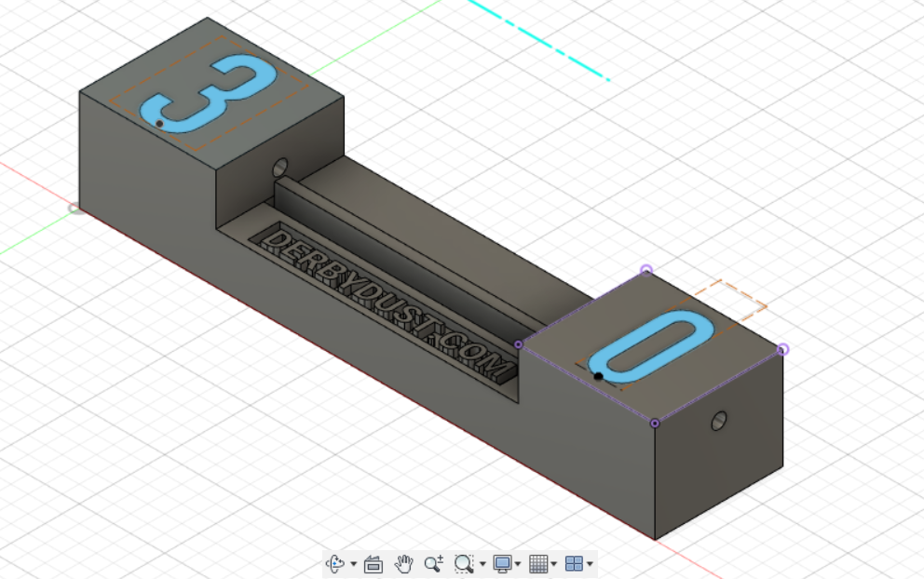Expand the Viewports dropdown arrow
The width and height of the screenshot is (924, 579).
coord(590,564)
